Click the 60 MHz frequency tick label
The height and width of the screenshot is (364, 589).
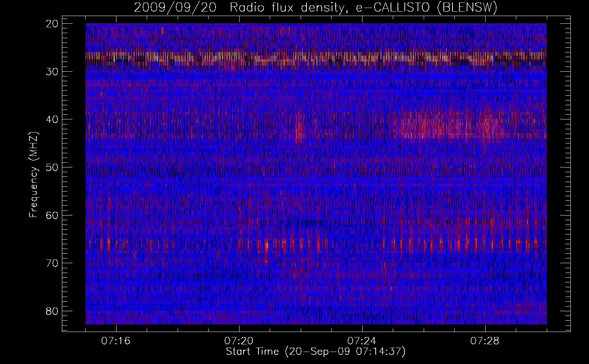(52, 215)
